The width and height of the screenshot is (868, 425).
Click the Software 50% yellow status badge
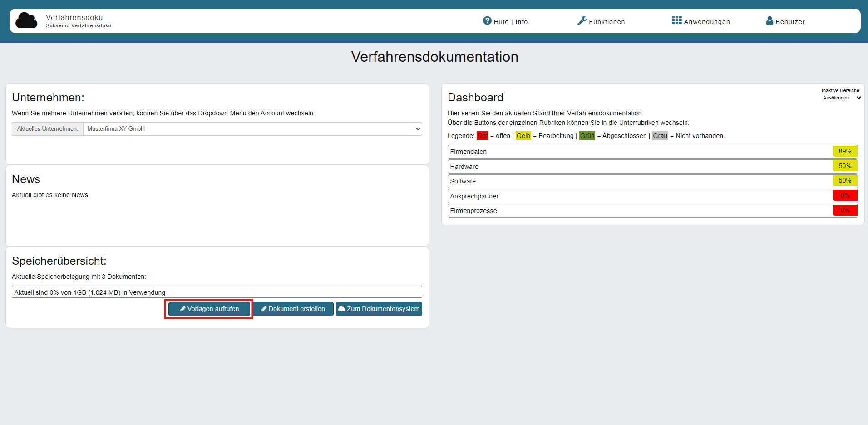coord(845,181)
